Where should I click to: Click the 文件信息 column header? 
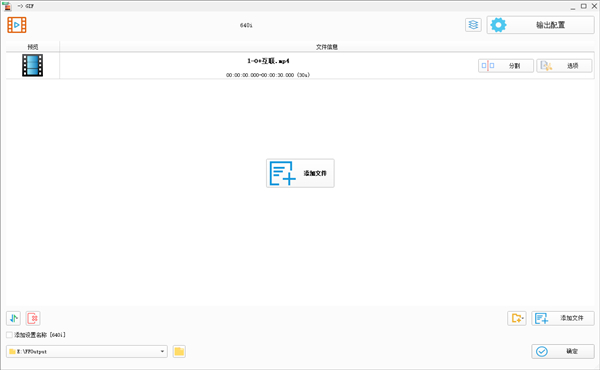[x=327, y=47]
